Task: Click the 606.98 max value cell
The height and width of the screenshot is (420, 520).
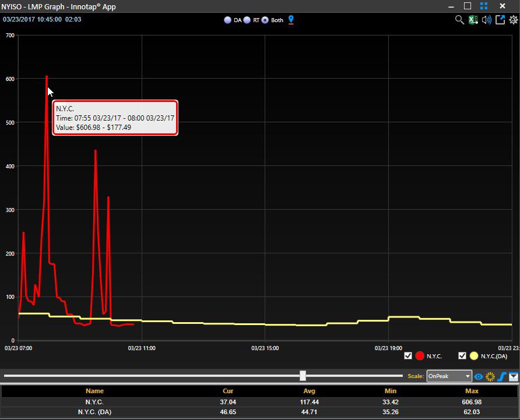Action: point(472,402)
